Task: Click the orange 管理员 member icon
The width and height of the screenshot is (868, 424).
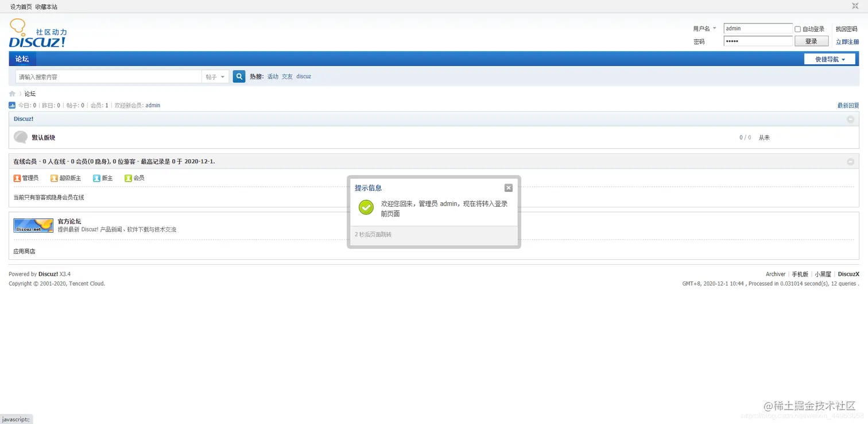Action: pyautogui.click(x=17, y=178)
